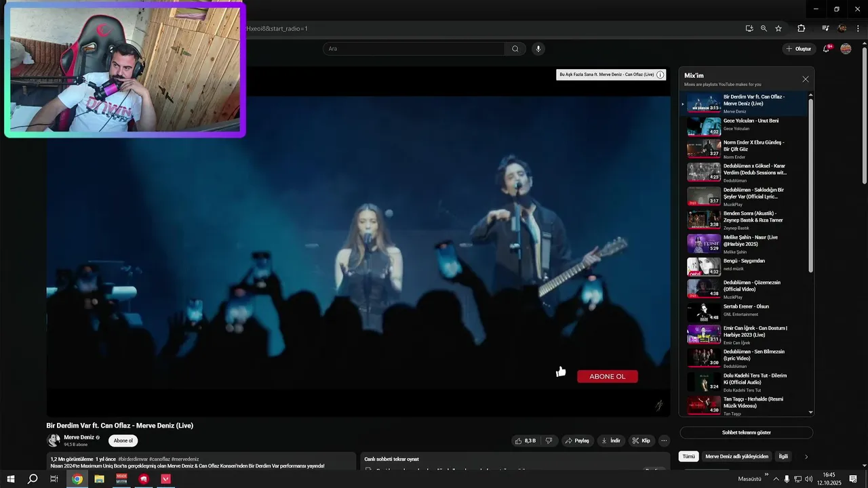
Task: Subscribe using the Abone ol button
Action: tap(123, 441)
